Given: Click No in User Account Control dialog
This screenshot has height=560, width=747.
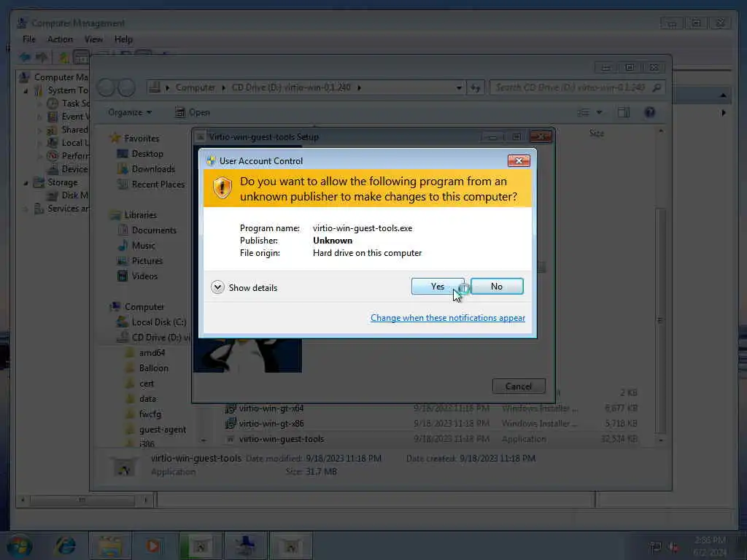Looking at the screenshot, I should click(x=496, y=286).
